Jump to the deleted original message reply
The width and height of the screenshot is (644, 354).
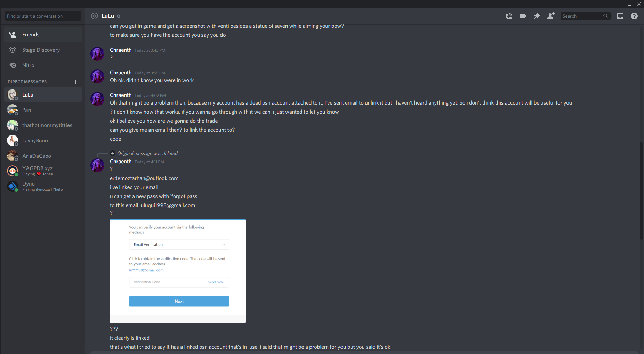pyautogui.click(x=148, y=153)
